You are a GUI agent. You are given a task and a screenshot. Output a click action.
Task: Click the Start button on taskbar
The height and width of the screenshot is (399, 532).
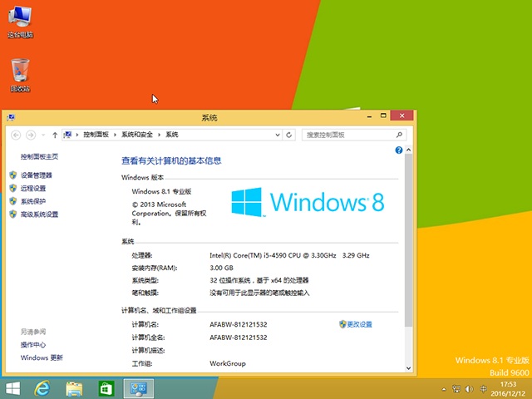(13, 389)
